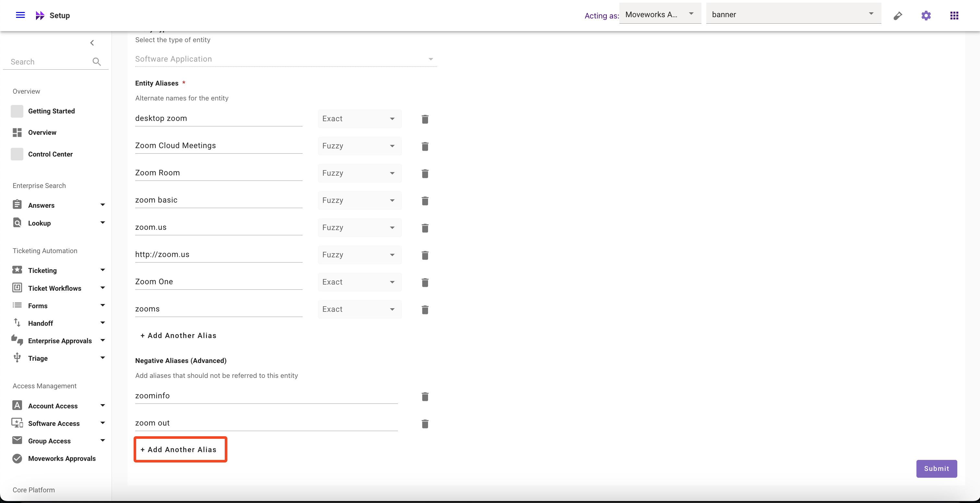Click the pencil edit icon
The image size is (980, 503).
coord(897,16)
